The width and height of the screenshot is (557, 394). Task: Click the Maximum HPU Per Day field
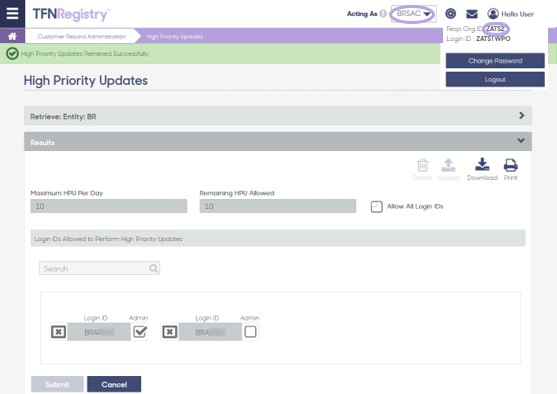(x=109, y=206)
